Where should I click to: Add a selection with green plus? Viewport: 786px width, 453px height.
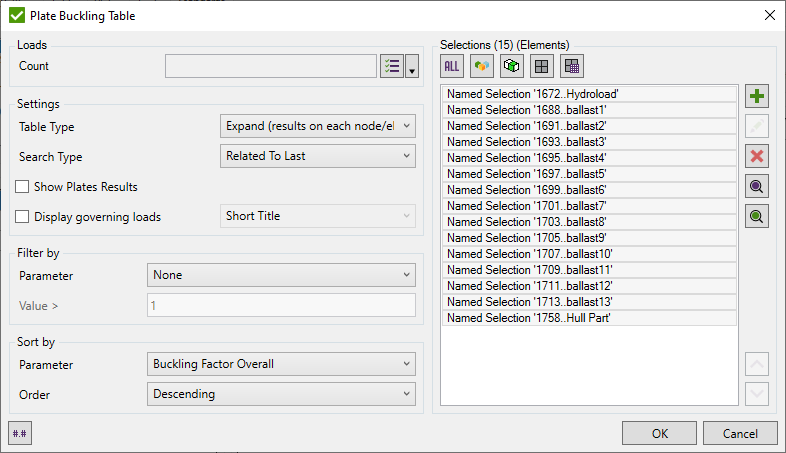tap(757, 97)
